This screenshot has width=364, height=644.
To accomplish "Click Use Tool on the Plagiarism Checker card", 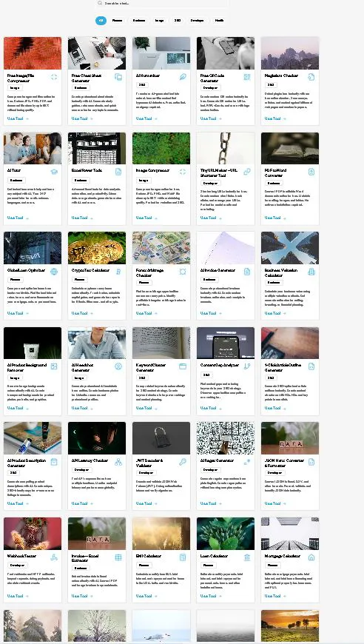I will [274, 118].
